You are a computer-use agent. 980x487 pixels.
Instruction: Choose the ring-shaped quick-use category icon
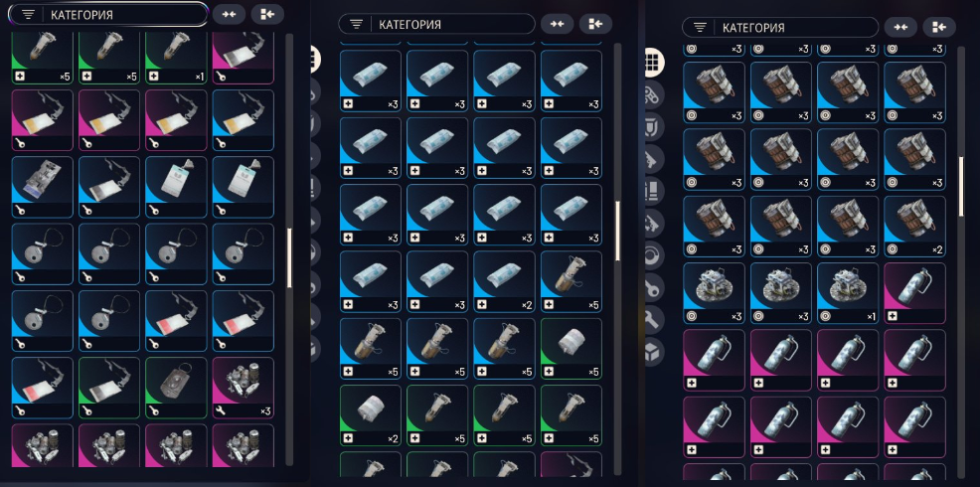(654, 255)
